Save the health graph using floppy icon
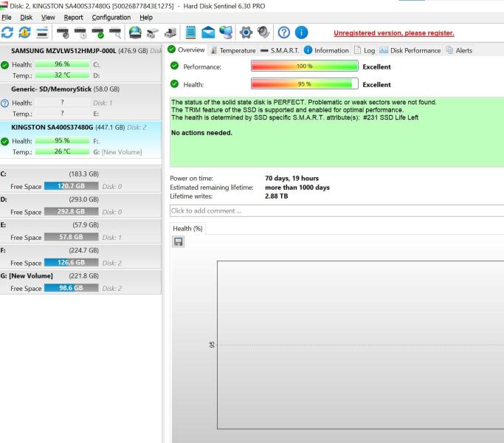 coord(178,241)
